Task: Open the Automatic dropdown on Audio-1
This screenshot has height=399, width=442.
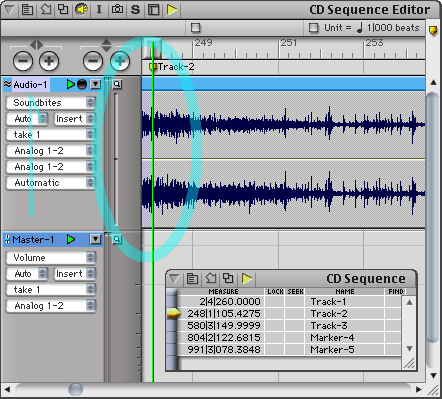Action: (51, 183)
